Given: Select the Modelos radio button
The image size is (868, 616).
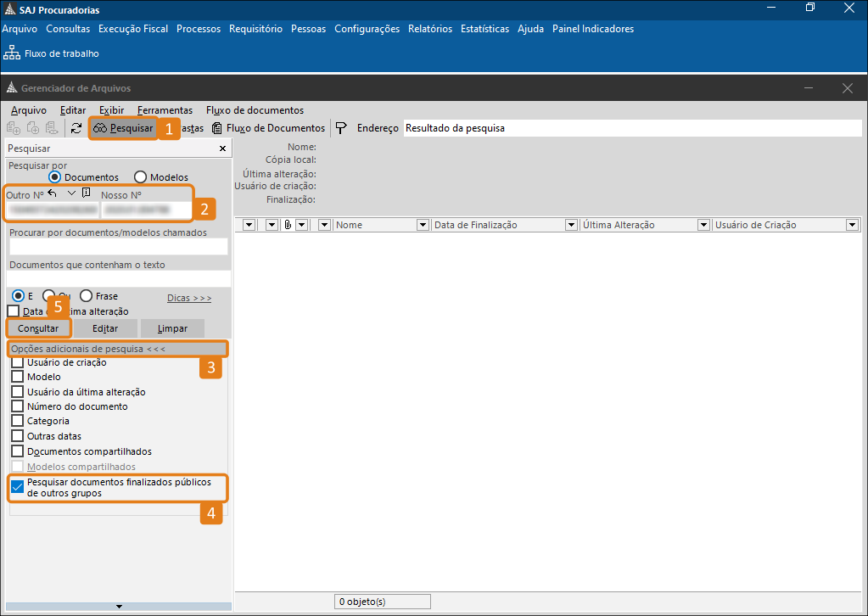Looking at the screenshot, I should pos(141,177).
